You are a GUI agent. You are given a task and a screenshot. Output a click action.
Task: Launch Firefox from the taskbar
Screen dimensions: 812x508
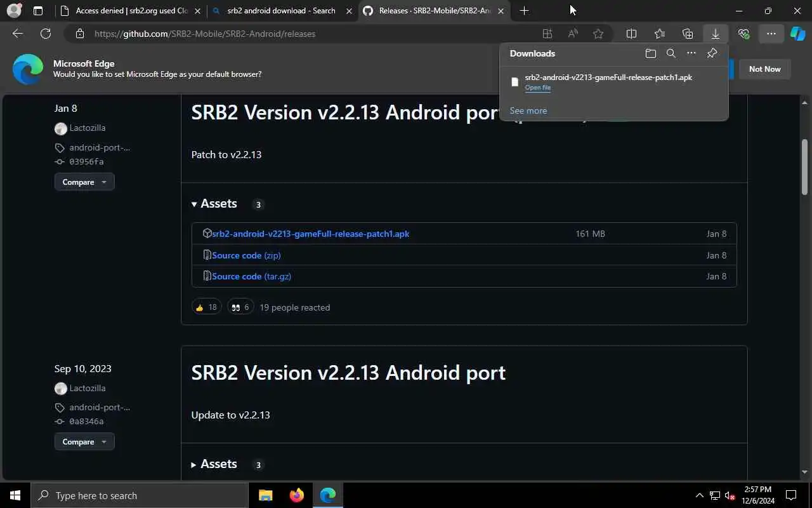click(296, 495)
